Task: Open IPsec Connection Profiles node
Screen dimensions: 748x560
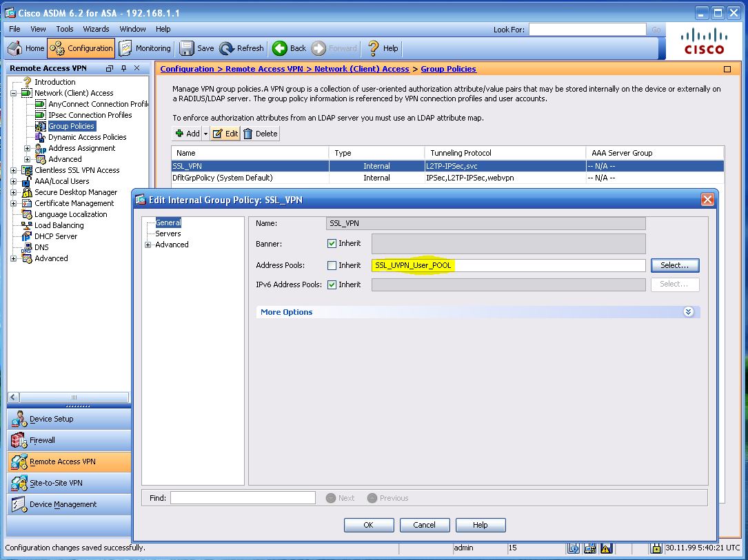Action: coord(90,115)
